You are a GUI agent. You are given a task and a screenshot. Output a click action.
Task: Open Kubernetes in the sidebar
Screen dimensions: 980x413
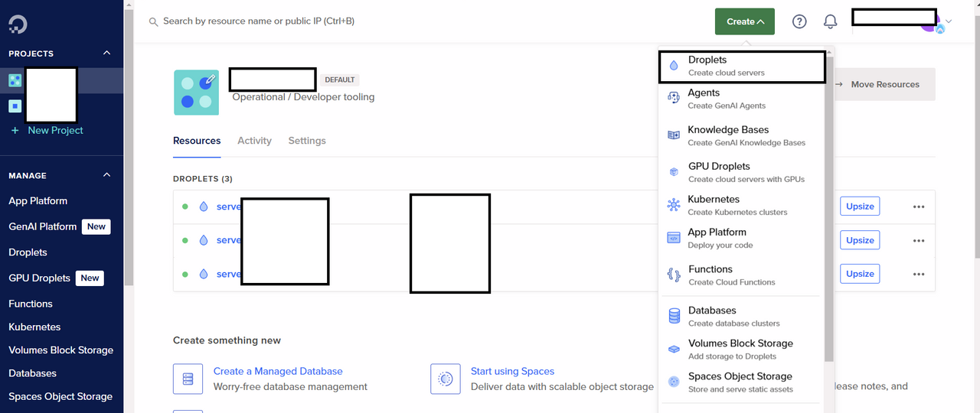pos(34,327)
